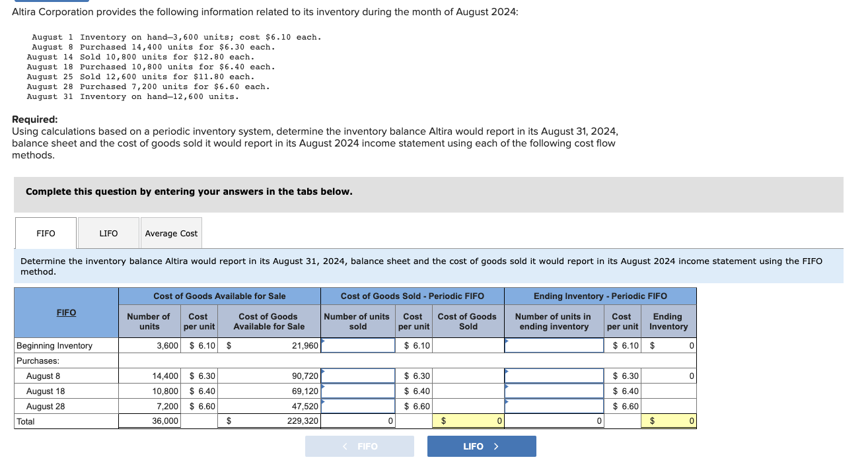Select the 90,720 August 8 cost
The width and height of the screenshot is (868, 474).
click(270, 376)
